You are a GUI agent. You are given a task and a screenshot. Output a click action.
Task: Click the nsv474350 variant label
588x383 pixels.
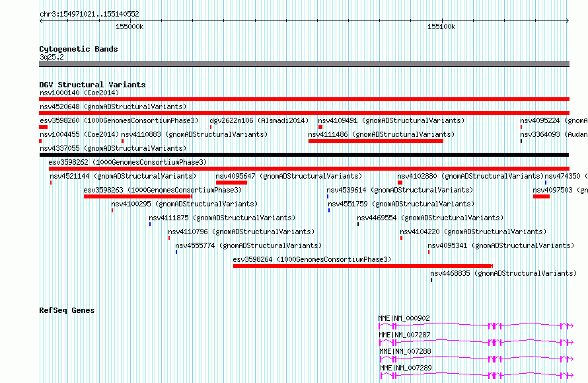click(x=566, y=176)
